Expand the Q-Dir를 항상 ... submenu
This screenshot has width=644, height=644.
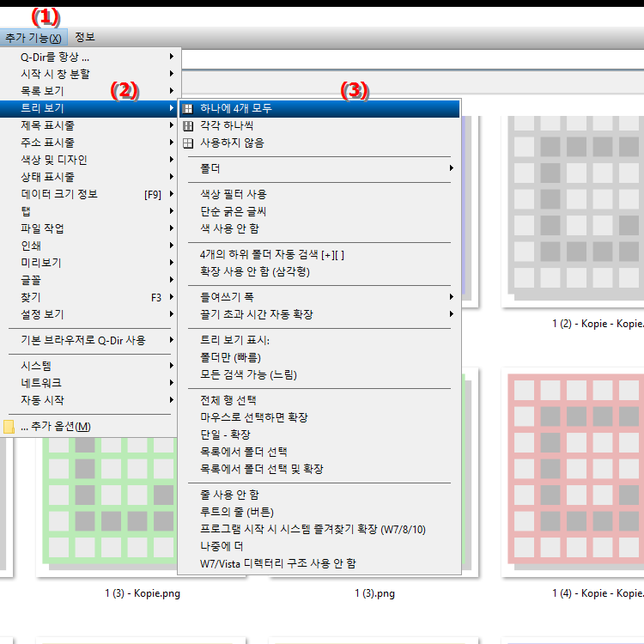click(88, 57)
